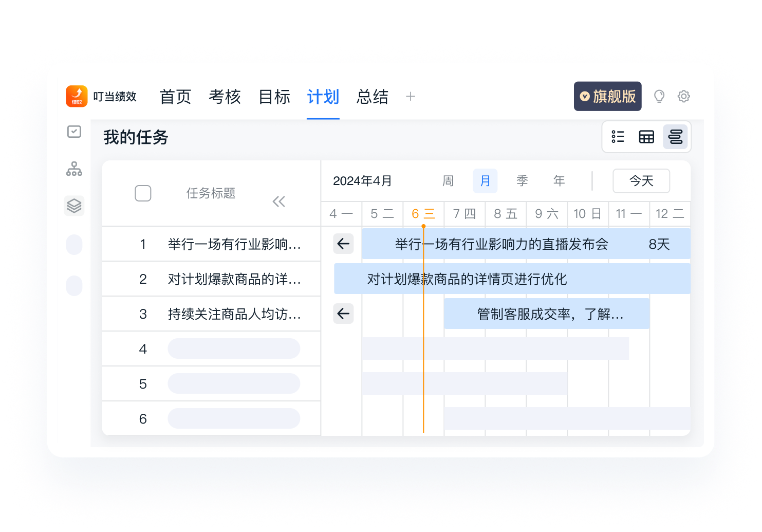The width and height of the screenshot is (762, 532).
Task: Switch timeline scale to 周
Action: 448,181
